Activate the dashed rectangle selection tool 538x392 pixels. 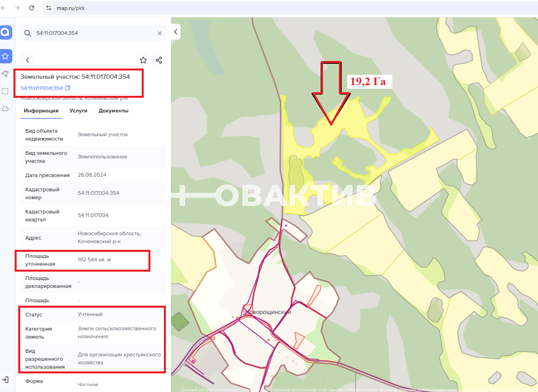coord(5,91)
